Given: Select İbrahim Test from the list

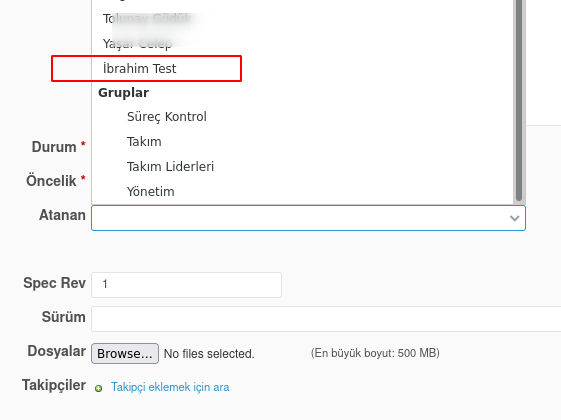Looking at the screenshot, I should [x=140, y=68].
